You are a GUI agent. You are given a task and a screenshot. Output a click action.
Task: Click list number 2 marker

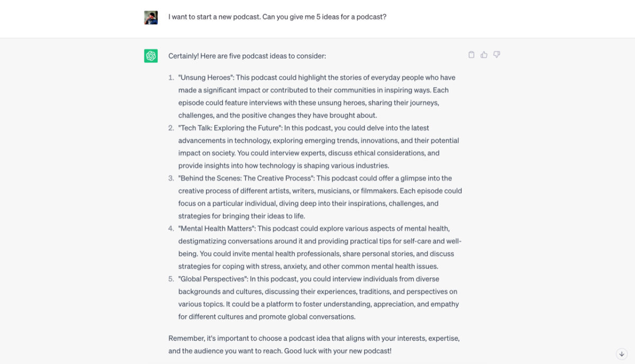(x=171, y=128)
